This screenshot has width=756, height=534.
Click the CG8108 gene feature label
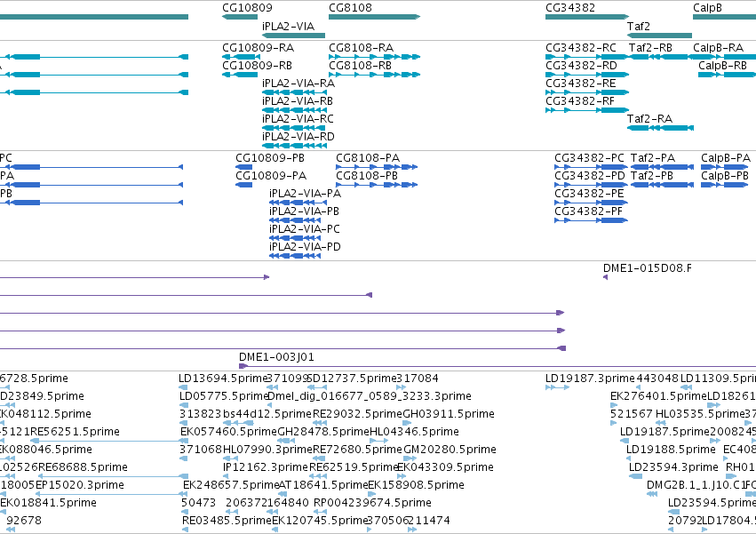pyautogui.click(x=351, y=8)
